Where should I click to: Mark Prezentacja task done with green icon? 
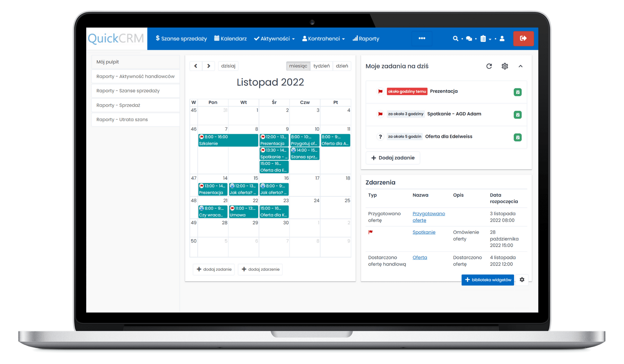tap(518, 92)
